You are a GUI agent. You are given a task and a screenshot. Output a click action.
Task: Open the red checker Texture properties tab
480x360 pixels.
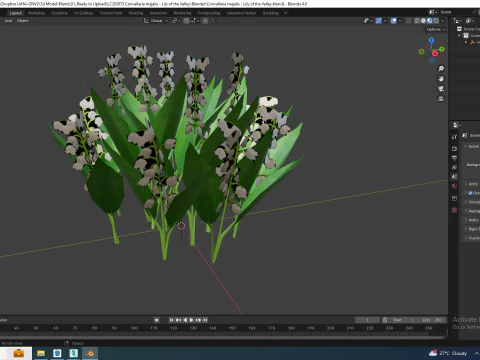click(x=454, y=210)
